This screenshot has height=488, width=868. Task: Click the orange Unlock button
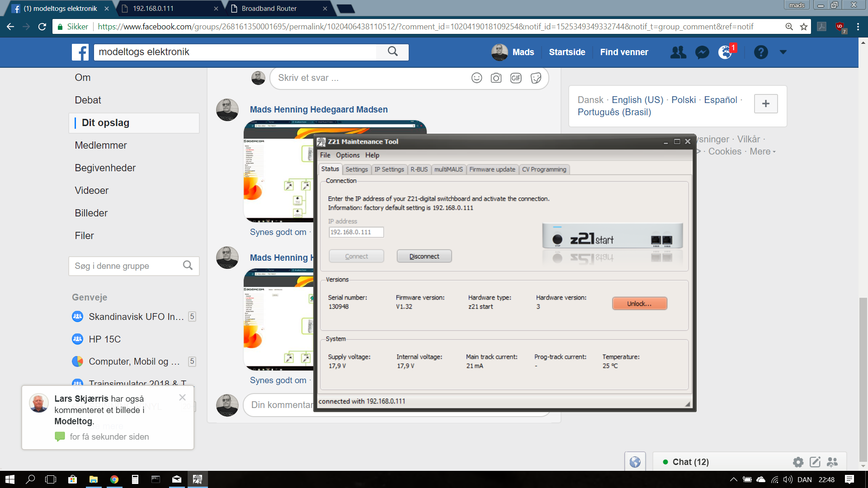pos(639,304)
